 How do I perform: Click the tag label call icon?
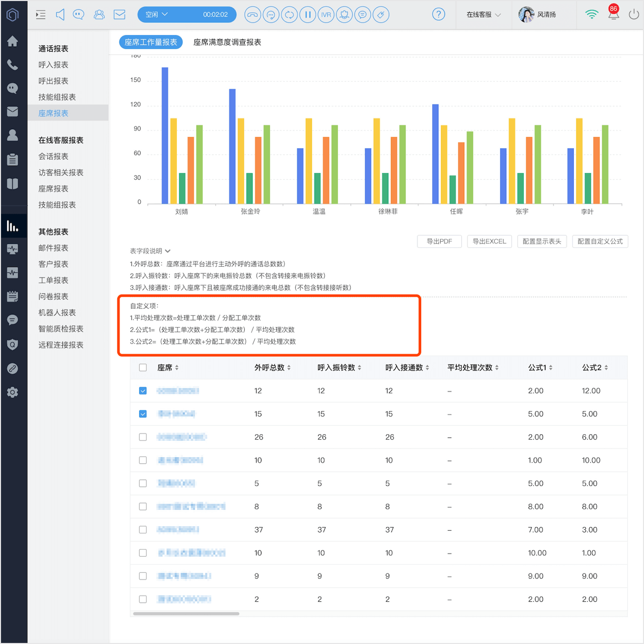(381, 15)
